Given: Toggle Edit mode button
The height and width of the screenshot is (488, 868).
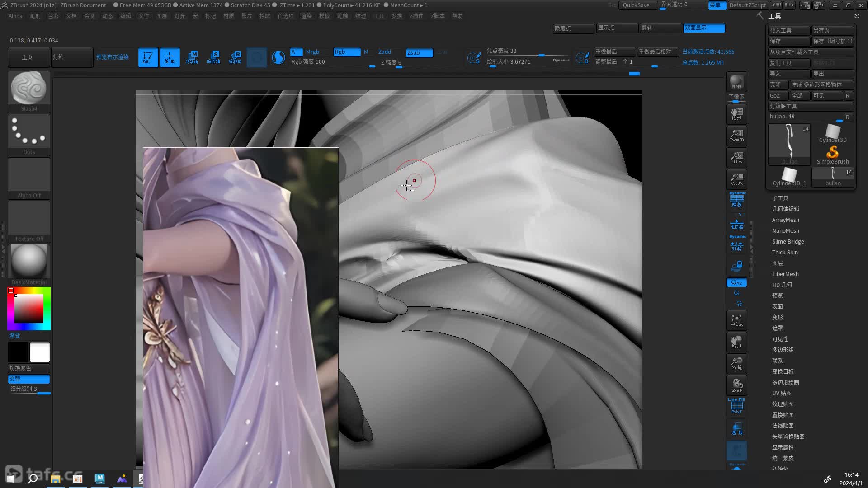Looking at the screenshot, I should click(148, 57).
